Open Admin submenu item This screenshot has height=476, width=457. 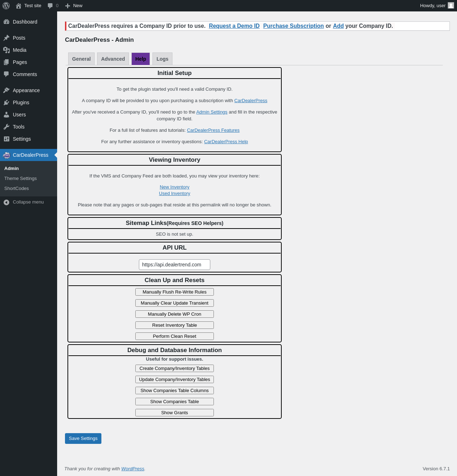pos(11,169)
